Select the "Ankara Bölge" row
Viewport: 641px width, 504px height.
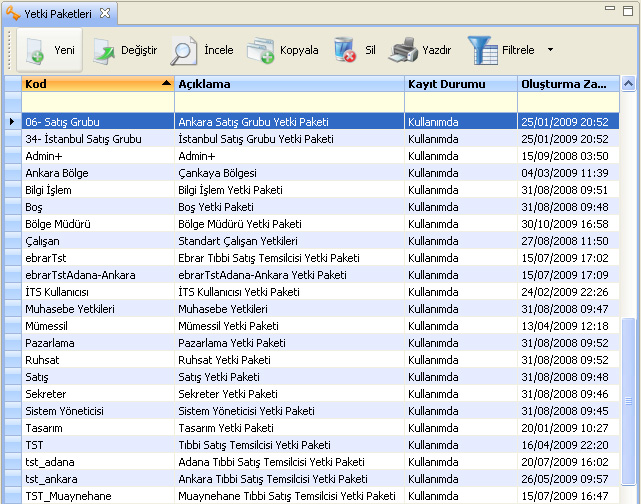[312, 173]
